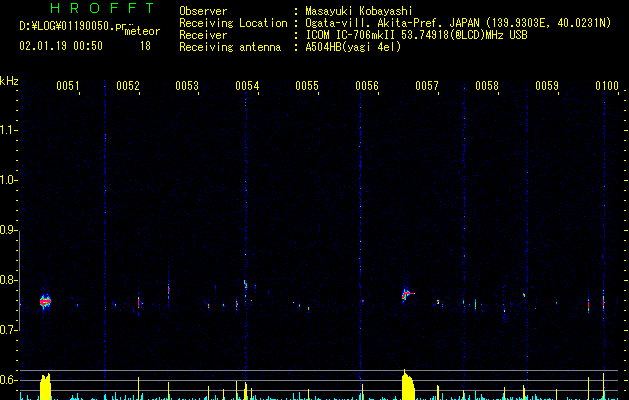The image size is (629, 400).
Task: Click the kHz axis unit label
Action: pos(9,81)
